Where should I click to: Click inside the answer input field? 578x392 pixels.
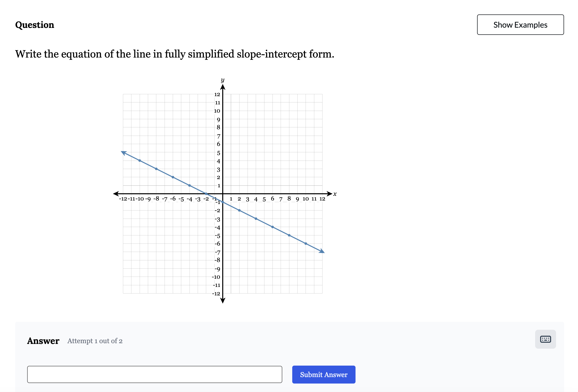[154, 374]
